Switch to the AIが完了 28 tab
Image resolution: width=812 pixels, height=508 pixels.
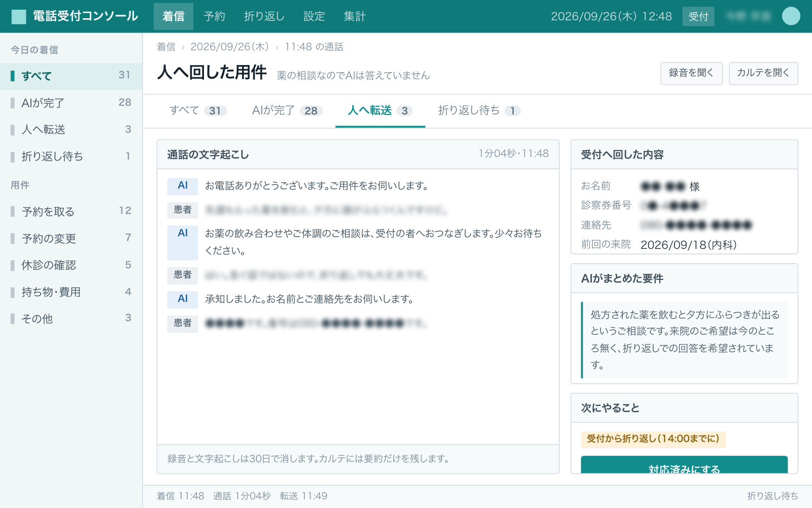[x=287, y=110]
